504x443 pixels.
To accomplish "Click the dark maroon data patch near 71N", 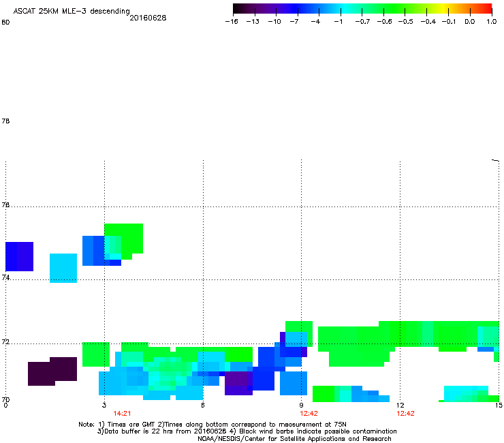I will (52, 371).
